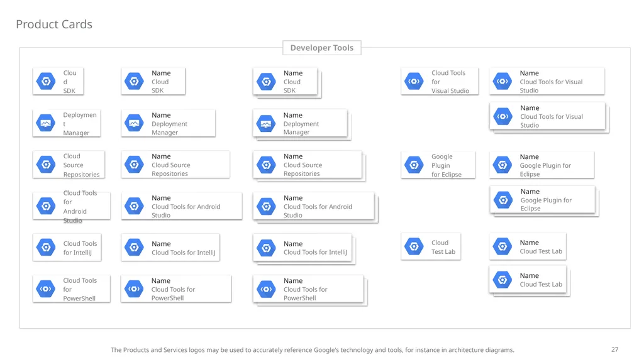The height and width of the screenshot is (362, 644).
Task: Click "Cloud Test Lab" text on the card without Name label
Action: click(x=443, y=247)
